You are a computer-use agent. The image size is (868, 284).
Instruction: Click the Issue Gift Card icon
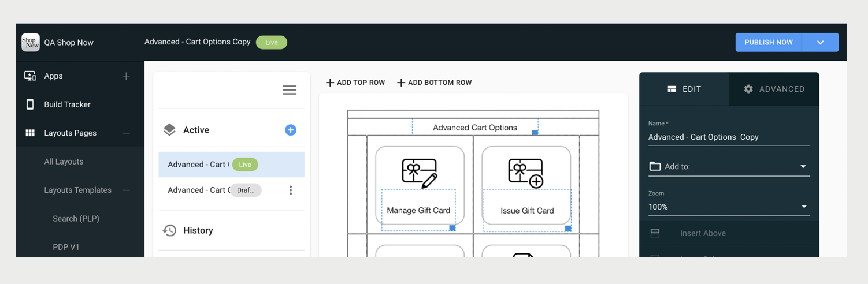pos(526,173)
